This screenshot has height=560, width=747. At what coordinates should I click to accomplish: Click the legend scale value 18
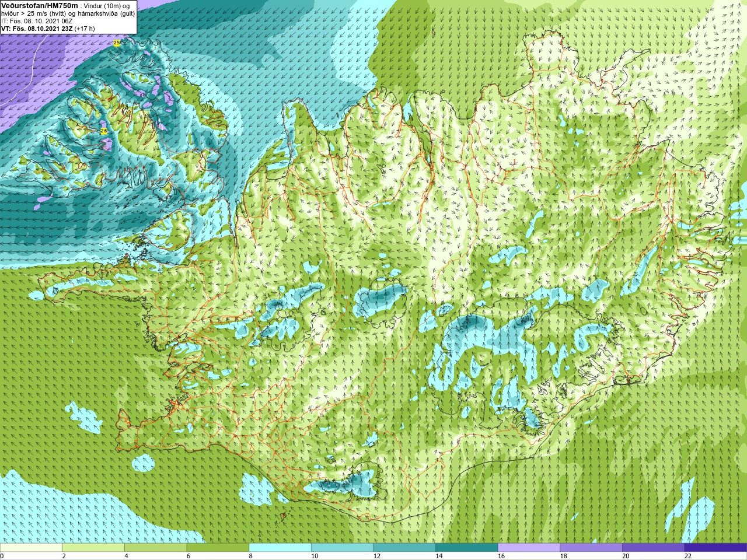[x=564, y=556]
